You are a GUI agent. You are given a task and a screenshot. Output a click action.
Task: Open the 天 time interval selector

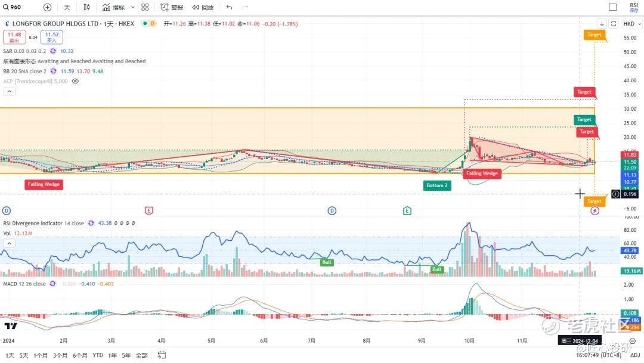click(x=67, y=7)
